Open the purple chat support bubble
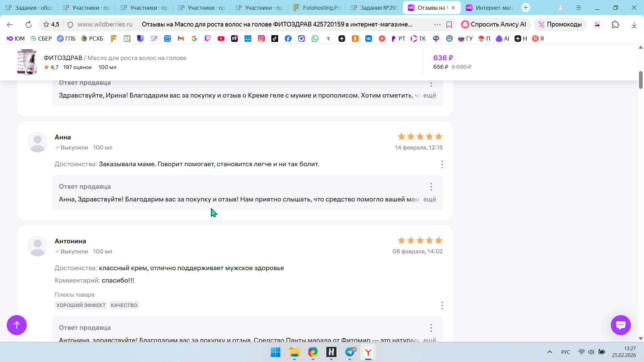644x362 pixels. point(621,325)
